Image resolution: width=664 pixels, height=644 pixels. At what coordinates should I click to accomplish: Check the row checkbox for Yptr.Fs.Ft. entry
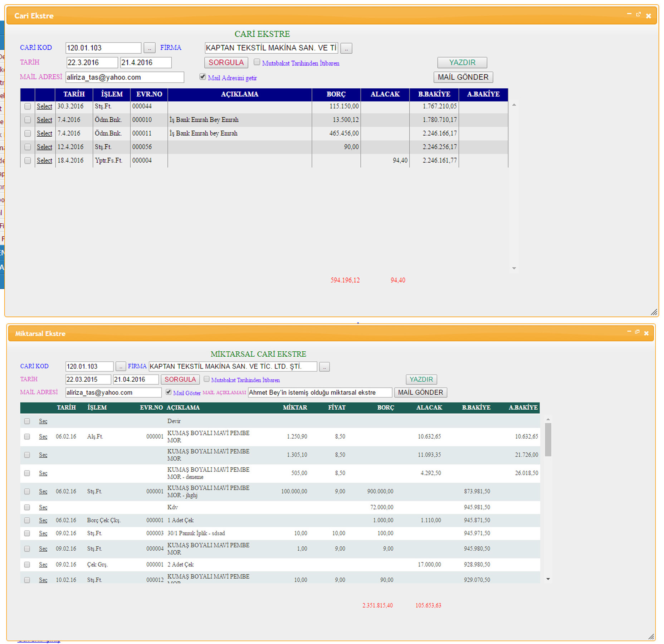click(x=28, y=161)
